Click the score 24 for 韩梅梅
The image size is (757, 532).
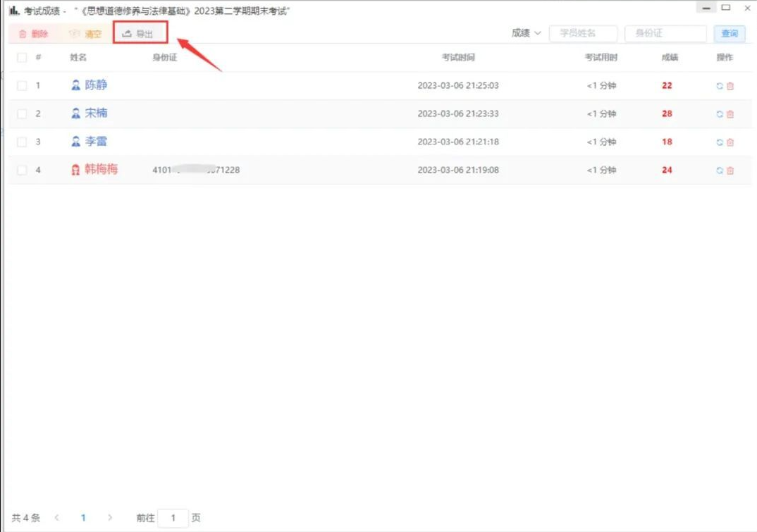click(x=667, y=170)
